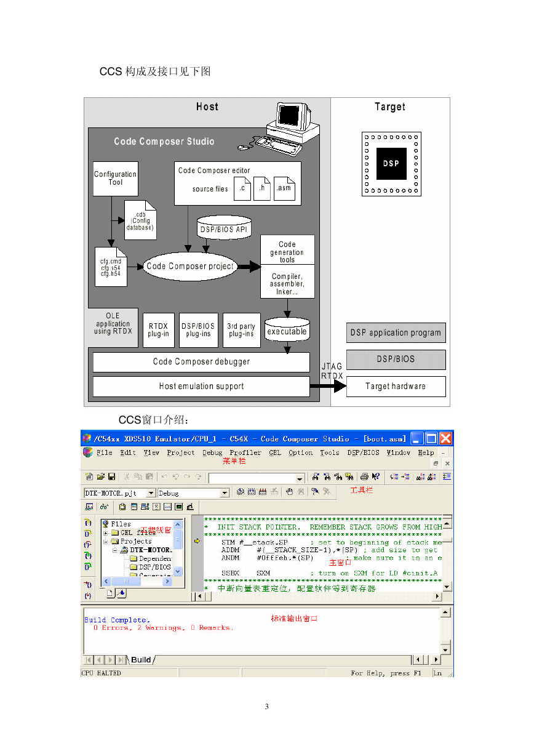The width and height of the screenshot is (534, 756).
Task: Open the DSP/BIOS menu
Action: (364, 452)
